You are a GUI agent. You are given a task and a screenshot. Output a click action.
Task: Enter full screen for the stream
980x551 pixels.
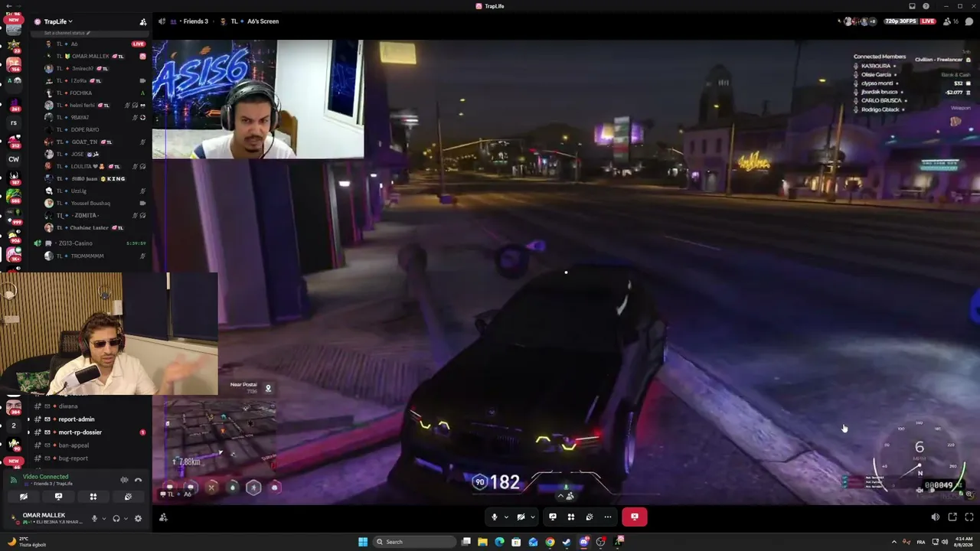[969, 517]
